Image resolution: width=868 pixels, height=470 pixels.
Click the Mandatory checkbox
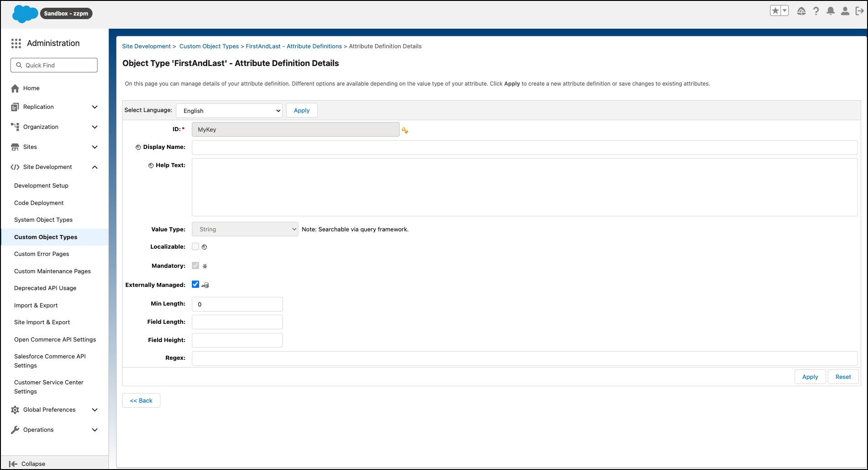[x=195, y=265]
